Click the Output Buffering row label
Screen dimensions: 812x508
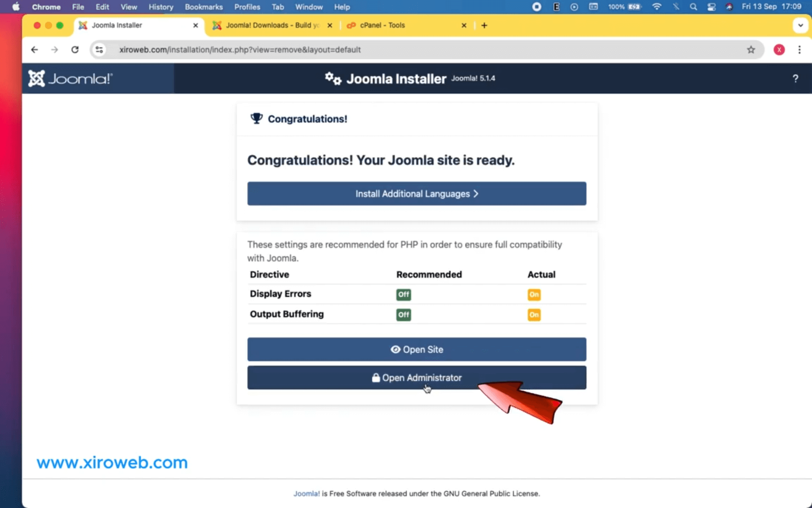coord(287,314)
